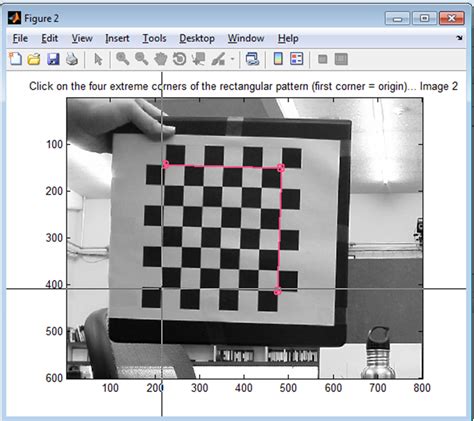The image size is (474, 421).
Task: Select the Edit Plot arrow tool
Action: tap(98, 59)
